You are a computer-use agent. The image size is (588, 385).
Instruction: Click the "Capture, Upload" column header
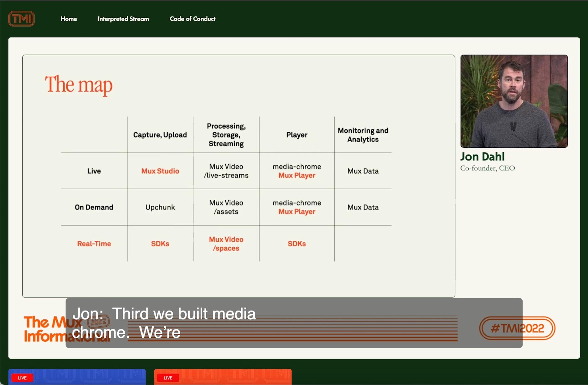click(160, 135)
